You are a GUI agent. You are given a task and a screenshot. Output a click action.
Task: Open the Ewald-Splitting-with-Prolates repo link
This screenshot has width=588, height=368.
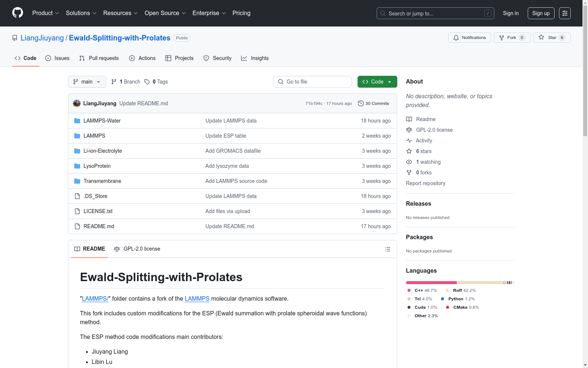tap(120, 38)
